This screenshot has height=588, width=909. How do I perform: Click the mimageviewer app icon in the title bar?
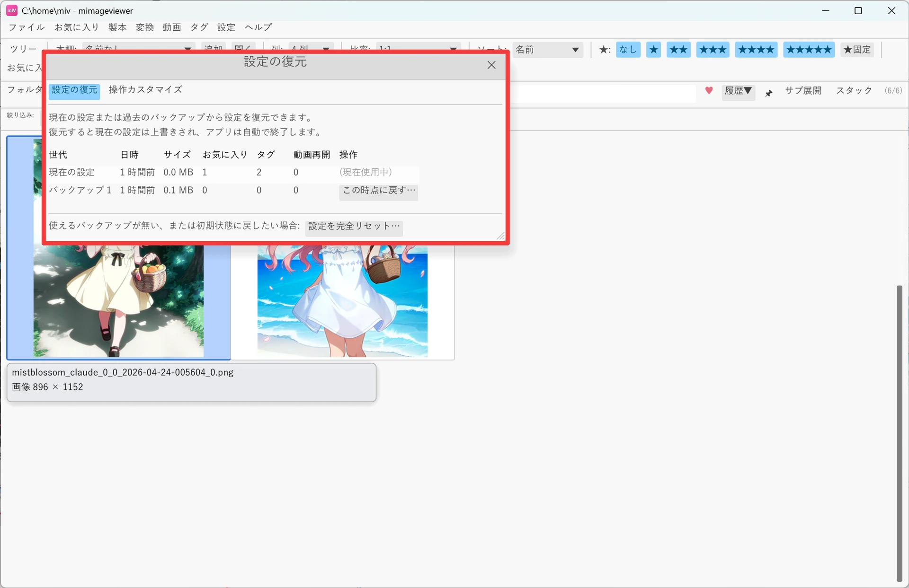point(12,10)
